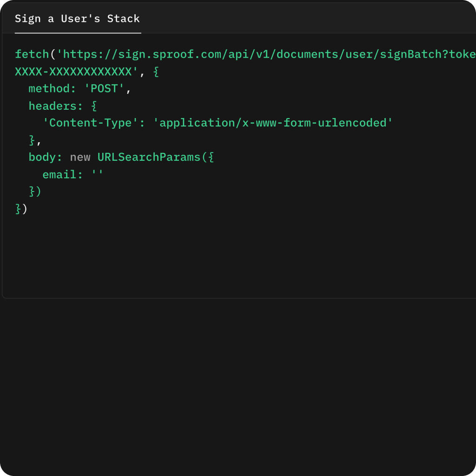The height and width of the screenshot is (476, 476).
Task: Click the closing brace ending the URLSearchParams call
Action: pos(32,192)
